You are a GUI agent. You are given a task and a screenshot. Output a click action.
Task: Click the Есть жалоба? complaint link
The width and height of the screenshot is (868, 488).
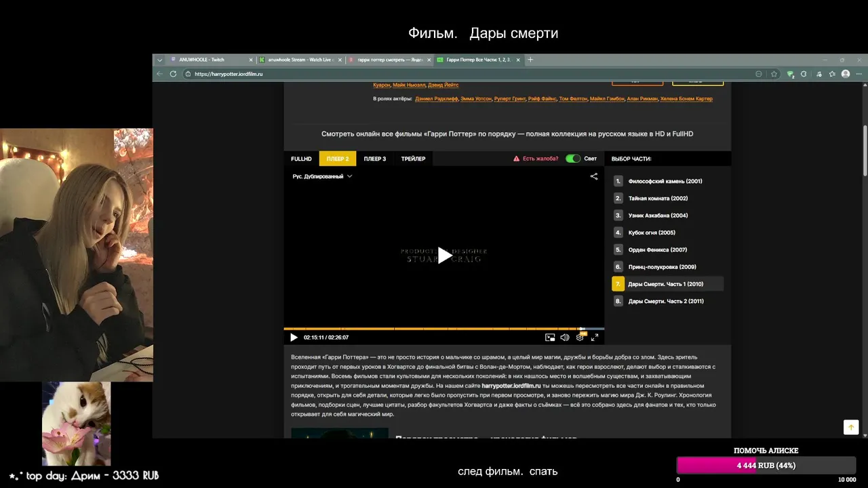pos(540,159)
